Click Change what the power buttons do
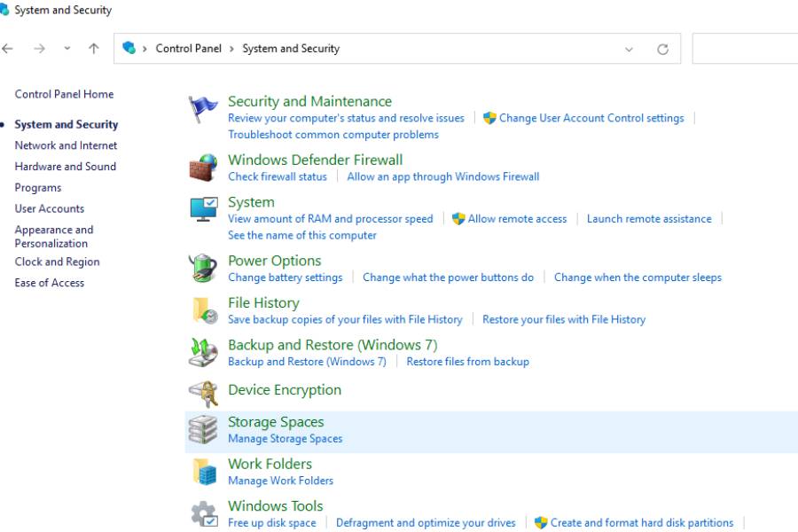This screenshot has width=798, height=532. point(449,278)
